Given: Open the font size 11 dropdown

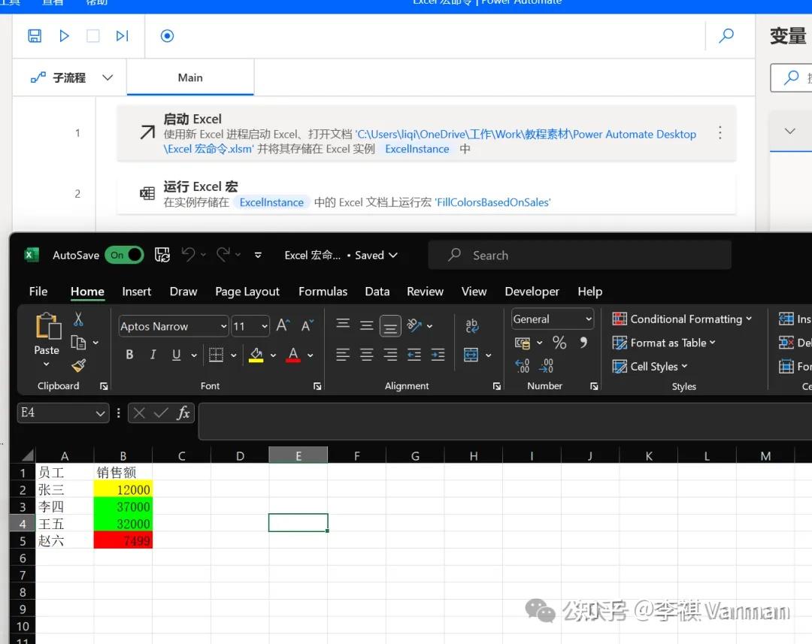Looking at the screenshot, I should pyautogui.click(x=265, y=326).
